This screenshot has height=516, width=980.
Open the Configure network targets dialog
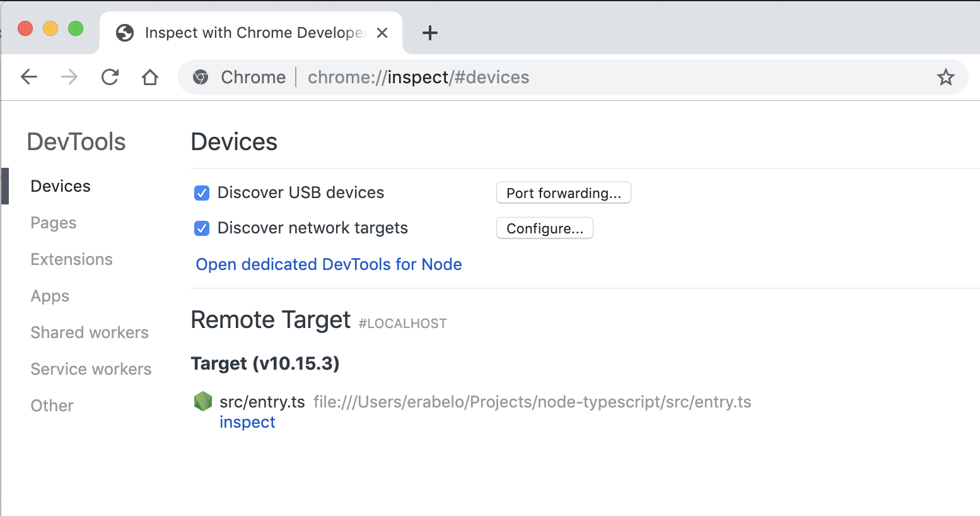[545, 228]
